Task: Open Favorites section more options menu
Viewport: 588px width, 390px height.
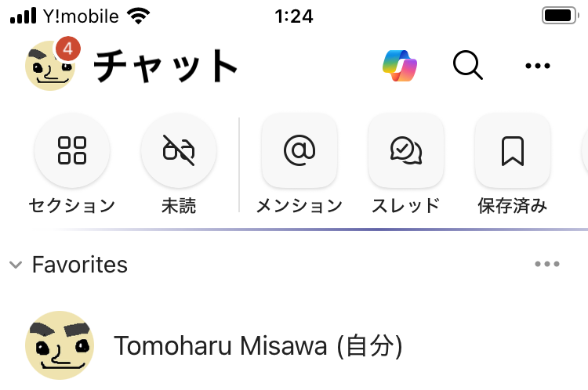Action: click(x=547, y=264)
